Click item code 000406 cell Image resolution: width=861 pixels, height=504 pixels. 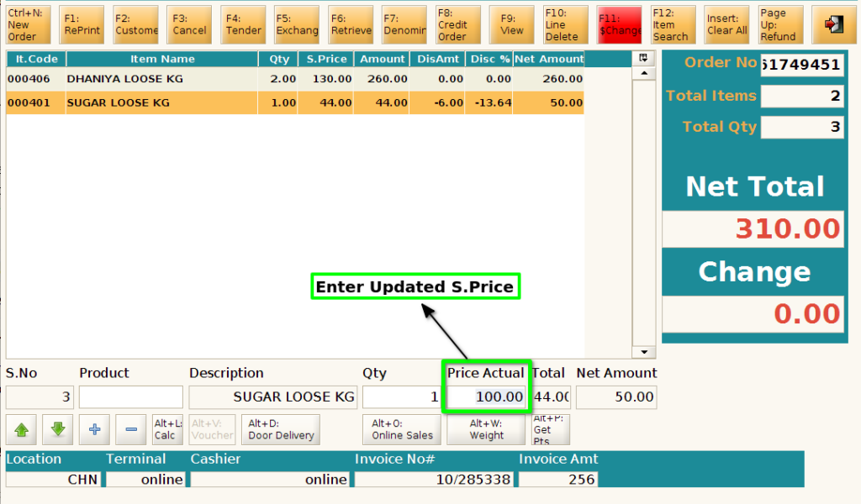[35, 79]
